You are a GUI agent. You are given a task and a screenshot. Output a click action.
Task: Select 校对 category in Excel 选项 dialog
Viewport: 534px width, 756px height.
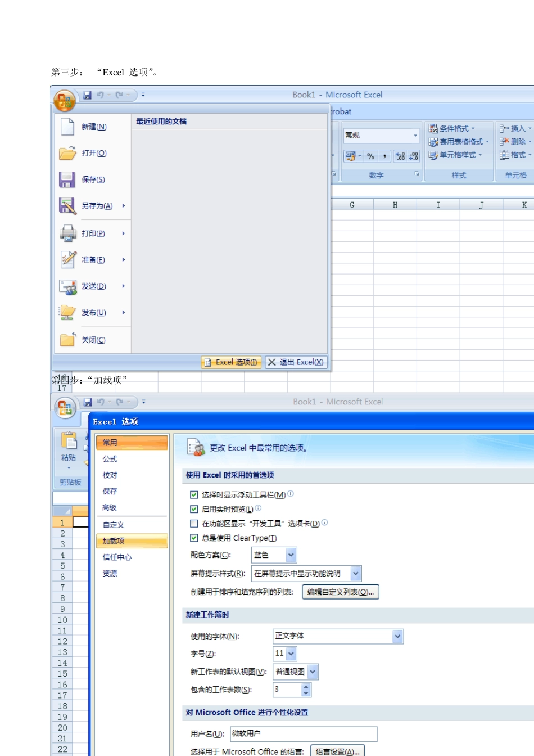coord(132,475)
